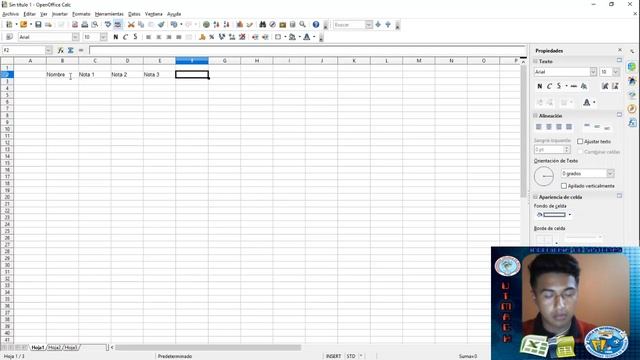The width and height of the screenshot is (640, 360).
Task: Click the formula input line
Action: coord(307,50)
